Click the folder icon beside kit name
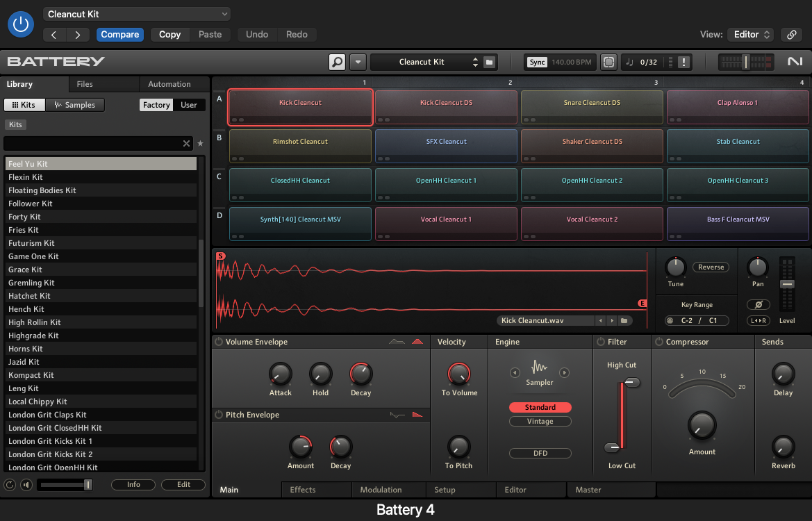The width and height of the screenshot is (812, 521). click(x=490, y=62)
